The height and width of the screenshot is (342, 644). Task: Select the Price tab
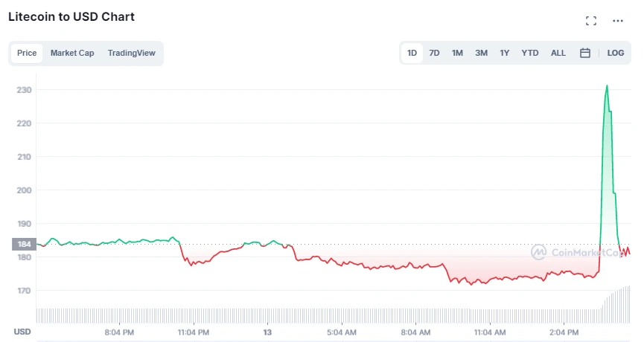pyautogui.click(x=27, y=53)
